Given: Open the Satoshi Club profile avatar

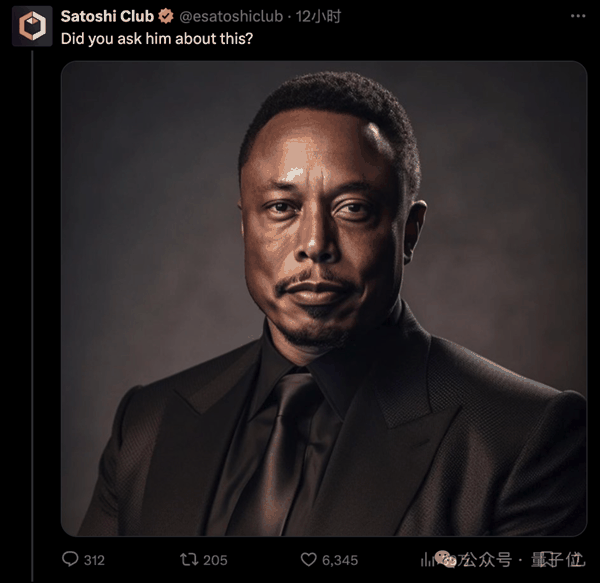Looking at the screenshot, I should point(32,25).
